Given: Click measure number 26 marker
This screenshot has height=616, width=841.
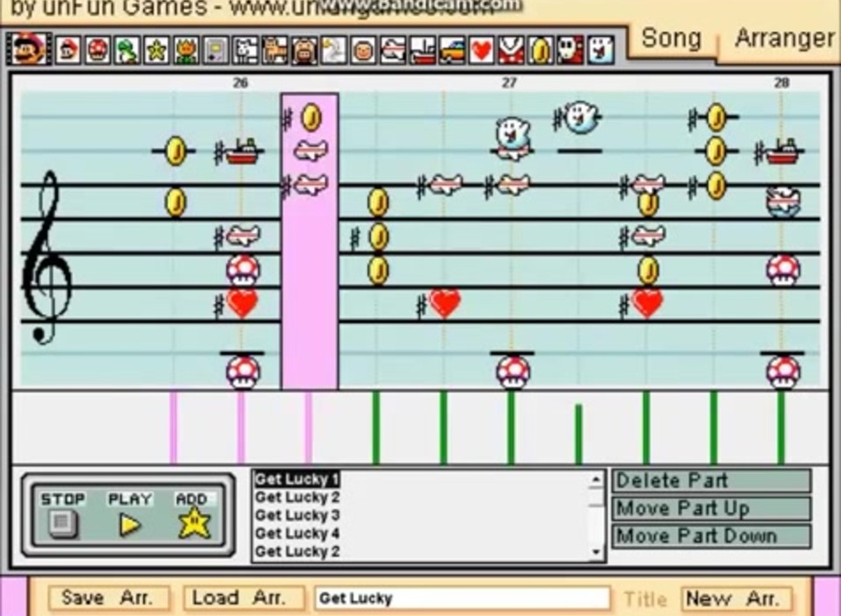Looking at the screenshot, I should pyautogui.click(x=241, y=82).
